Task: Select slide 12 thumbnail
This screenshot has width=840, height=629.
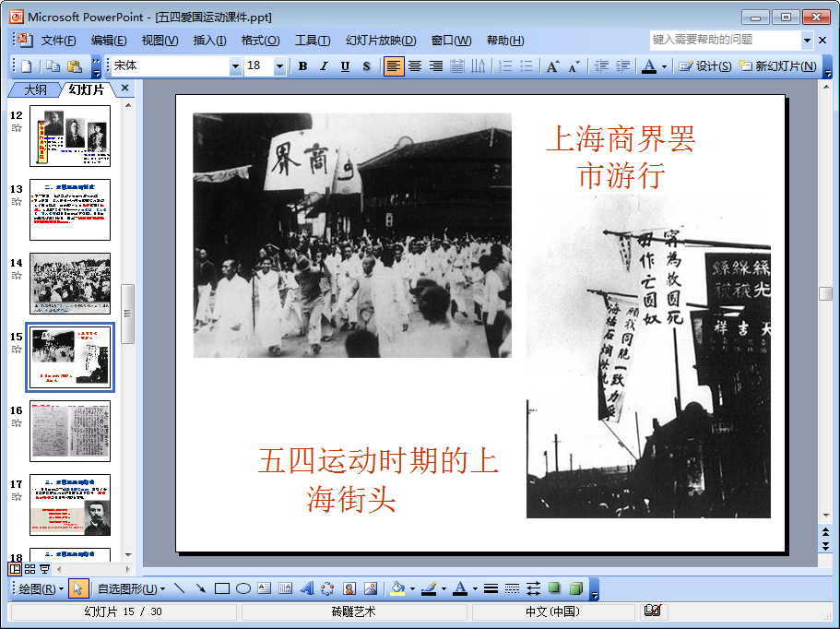Action: 70,136
